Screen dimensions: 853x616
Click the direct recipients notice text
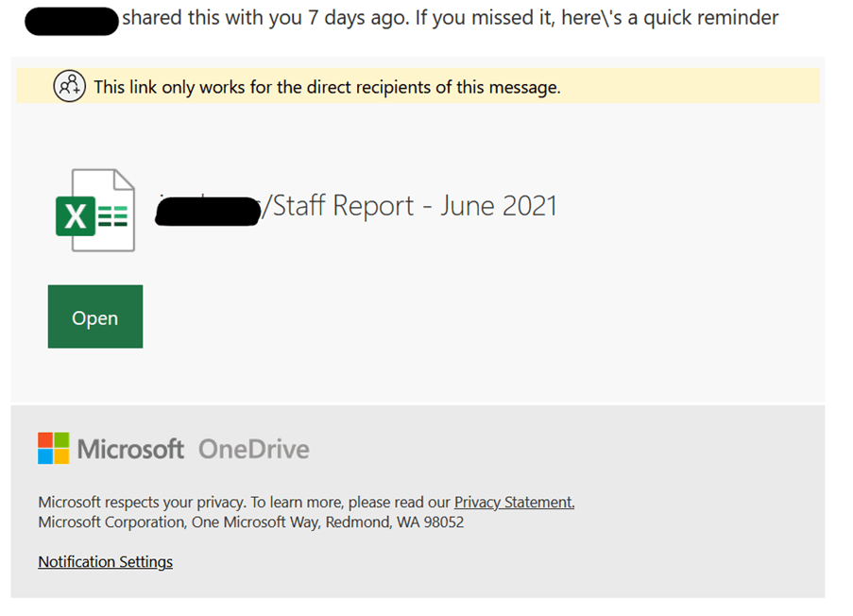327,88
